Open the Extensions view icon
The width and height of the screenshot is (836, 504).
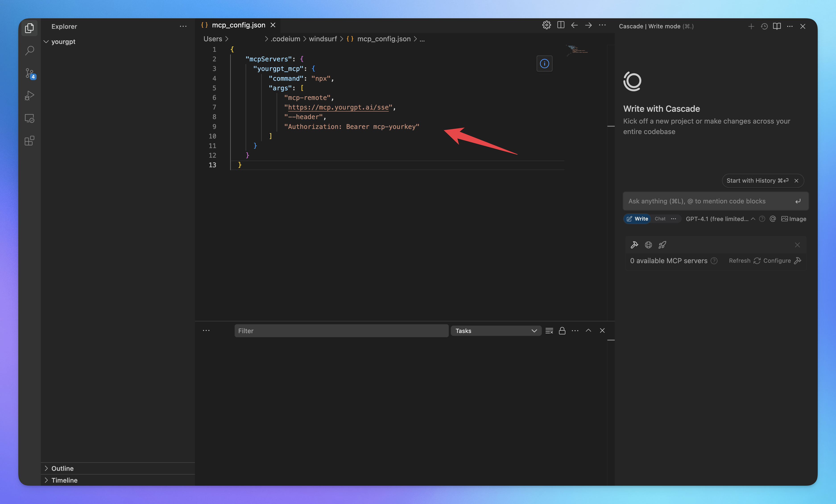click(29, 141)
